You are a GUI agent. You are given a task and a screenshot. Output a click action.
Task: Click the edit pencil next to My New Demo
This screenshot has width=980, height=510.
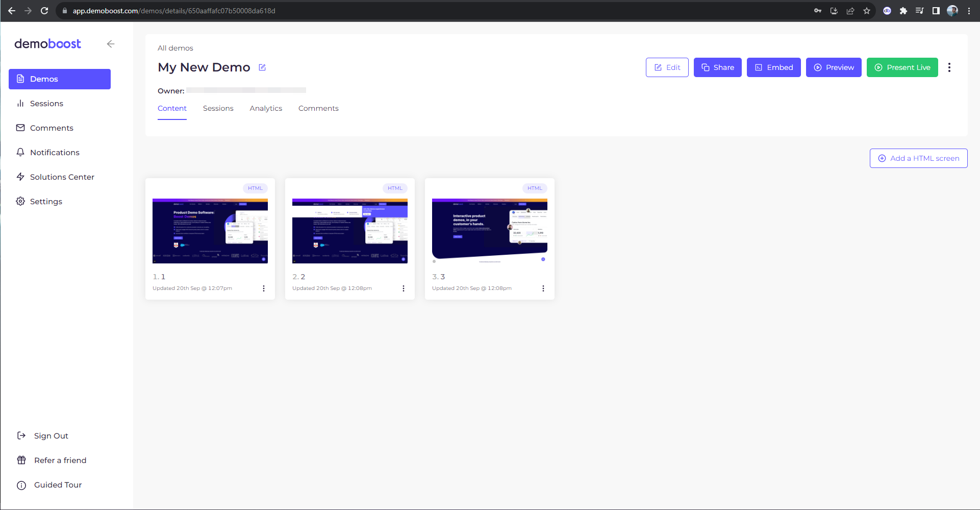262,67
